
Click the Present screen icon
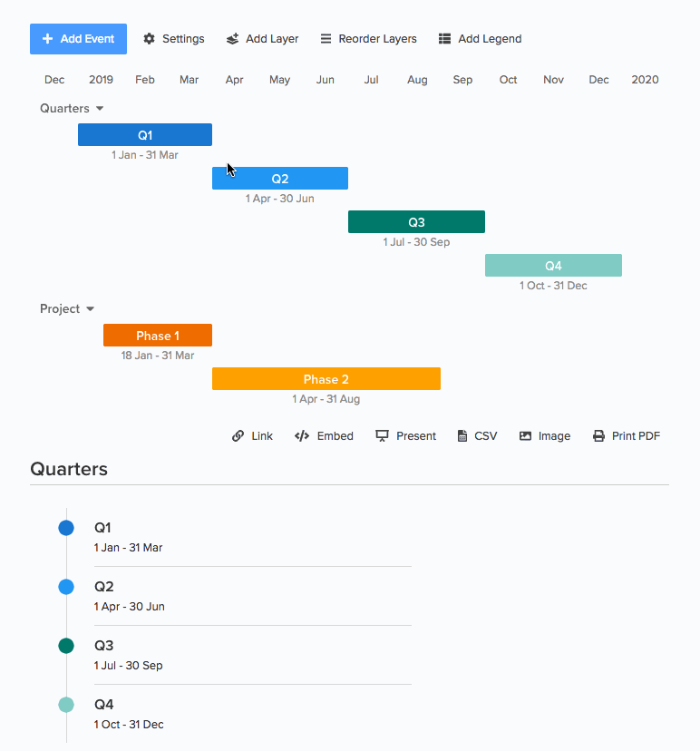click(382, 436)
